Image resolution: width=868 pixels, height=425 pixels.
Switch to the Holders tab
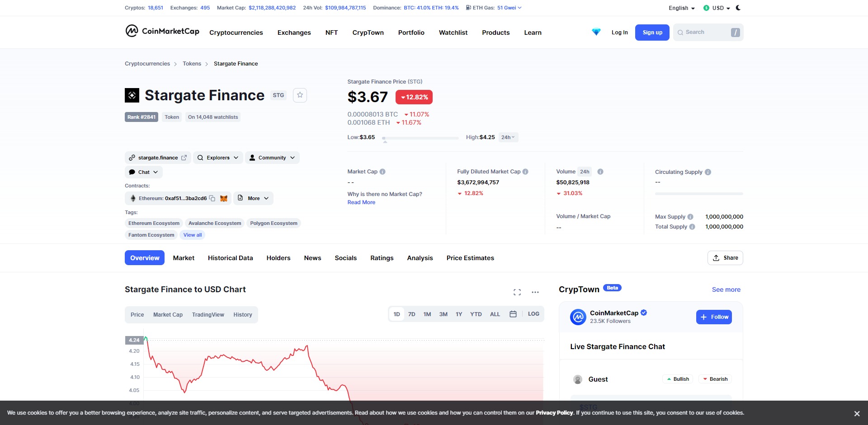tap(278, 258)
